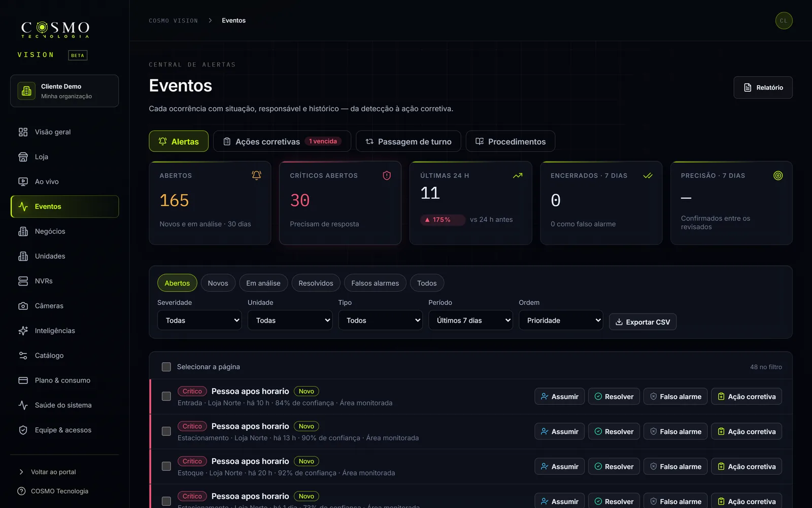Click Exportar CSV button

point(642,322)
